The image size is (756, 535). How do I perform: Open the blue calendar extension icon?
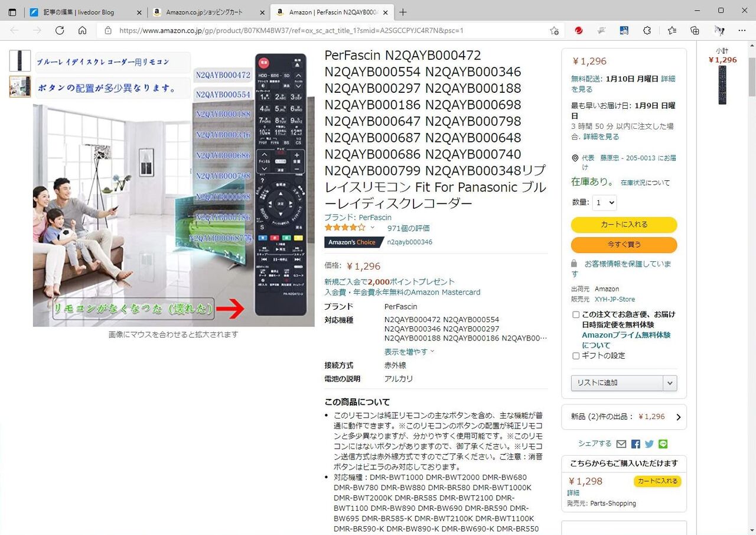(x=624, y=30)
